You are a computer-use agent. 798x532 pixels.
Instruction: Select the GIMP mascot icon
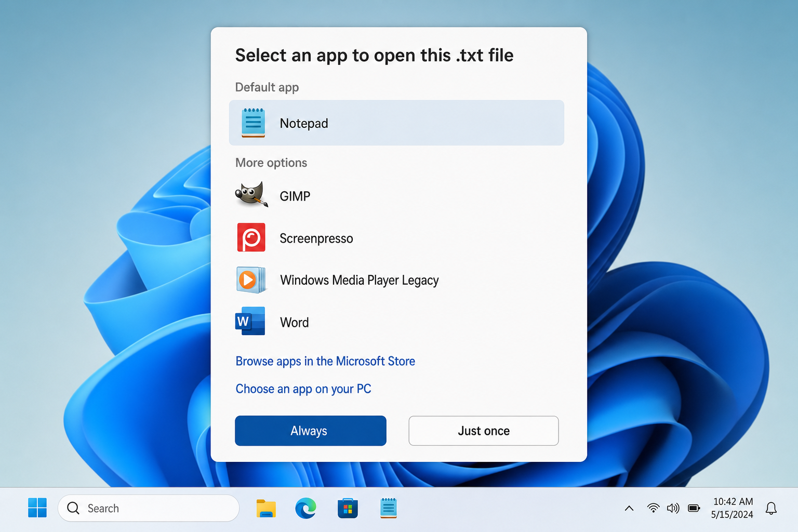tap(251, 195)
